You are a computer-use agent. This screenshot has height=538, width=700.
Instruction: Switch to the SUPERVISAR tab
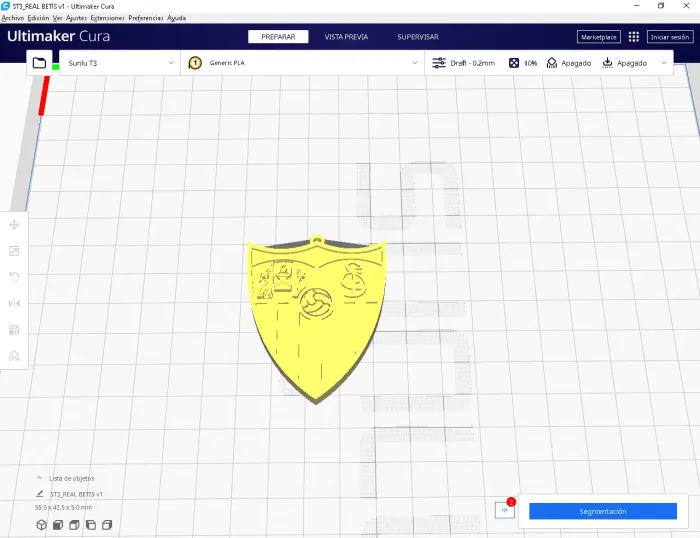pos(418,37)
